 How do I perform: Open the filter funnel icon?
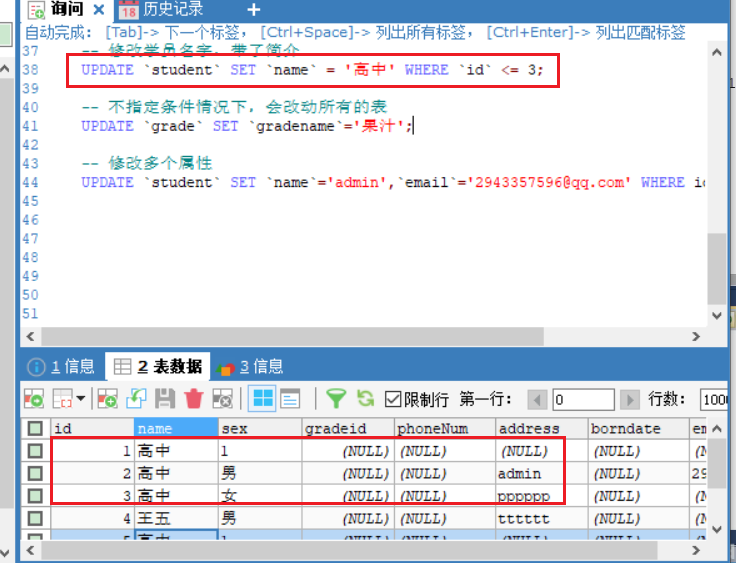coord(336,399)
